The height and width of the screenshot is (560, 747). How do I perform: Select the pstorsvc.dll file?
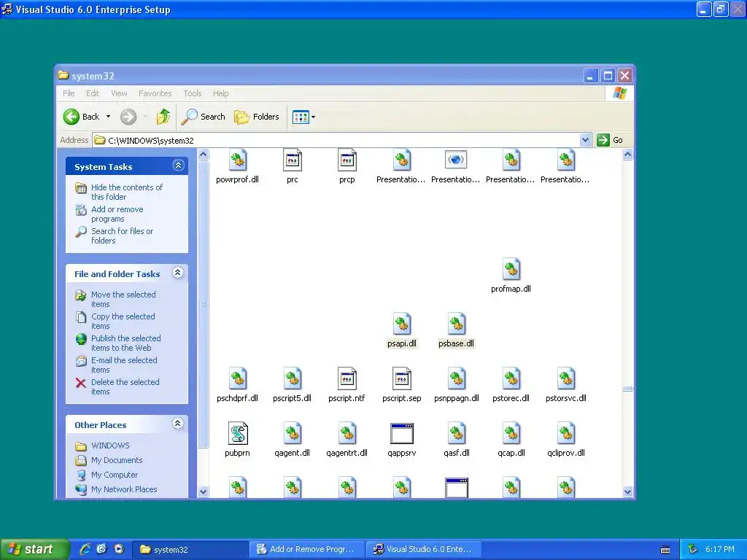[x=566, y=385]
